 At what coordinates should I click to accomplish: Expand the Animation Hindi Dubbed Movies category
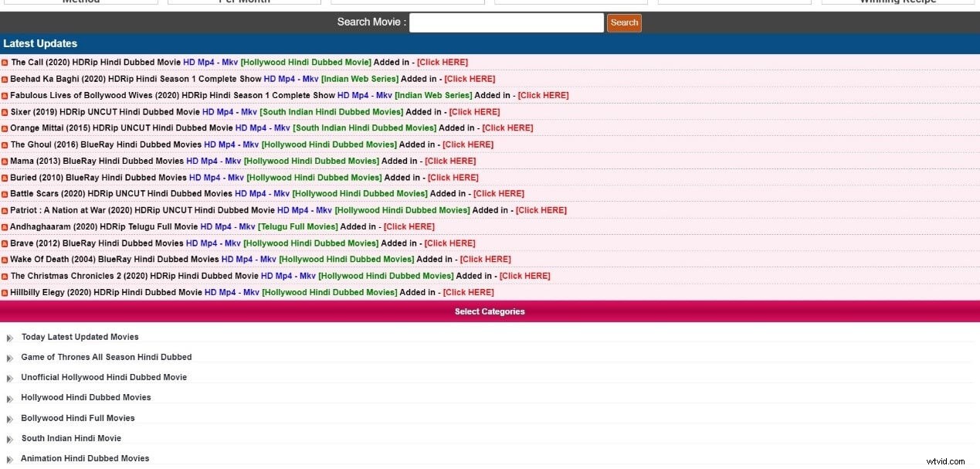click(85, 458)
